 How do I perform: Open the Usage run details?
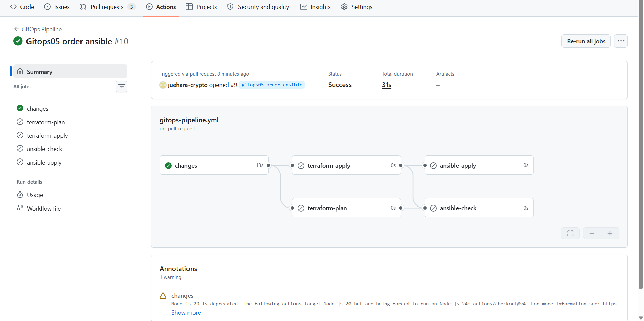[70, 195]
